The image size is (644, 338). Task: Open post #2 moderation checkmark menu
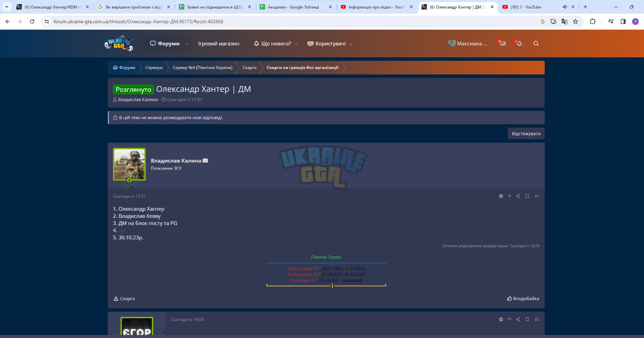(501, 320)
